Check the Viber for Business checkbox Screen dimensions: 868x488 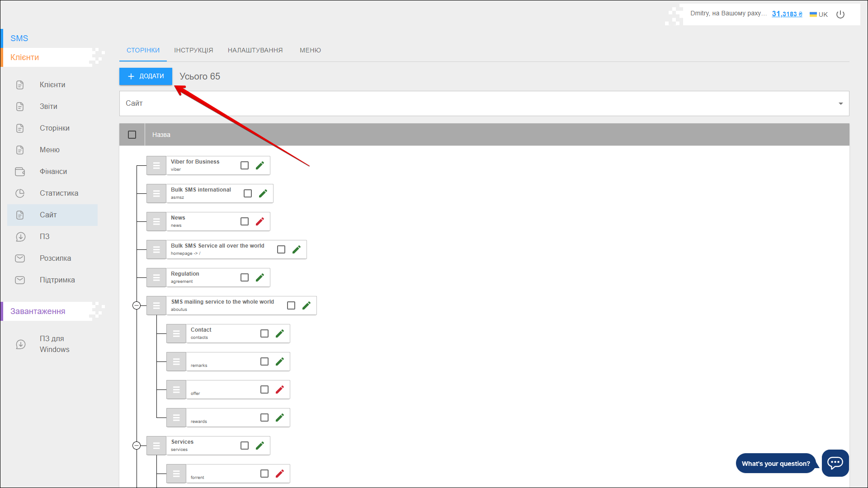245,165
